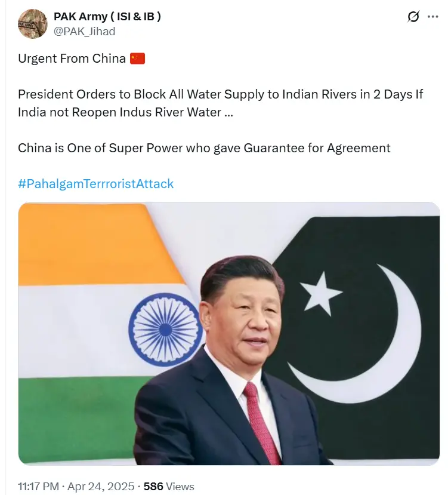The image size is (448, 495).
Task: Open the #PahalgamTerrroristAttack hashtag
Action: tap(96, 184)
